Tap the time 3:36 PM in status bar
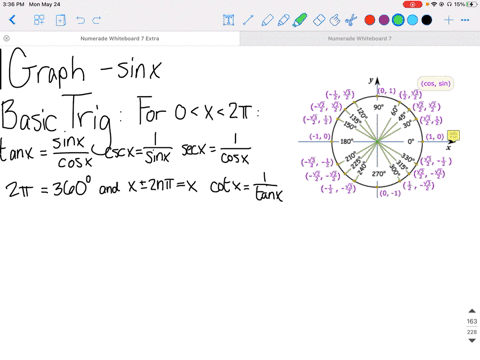The width and height of the screenshot is (480, 360). [14, 4]
